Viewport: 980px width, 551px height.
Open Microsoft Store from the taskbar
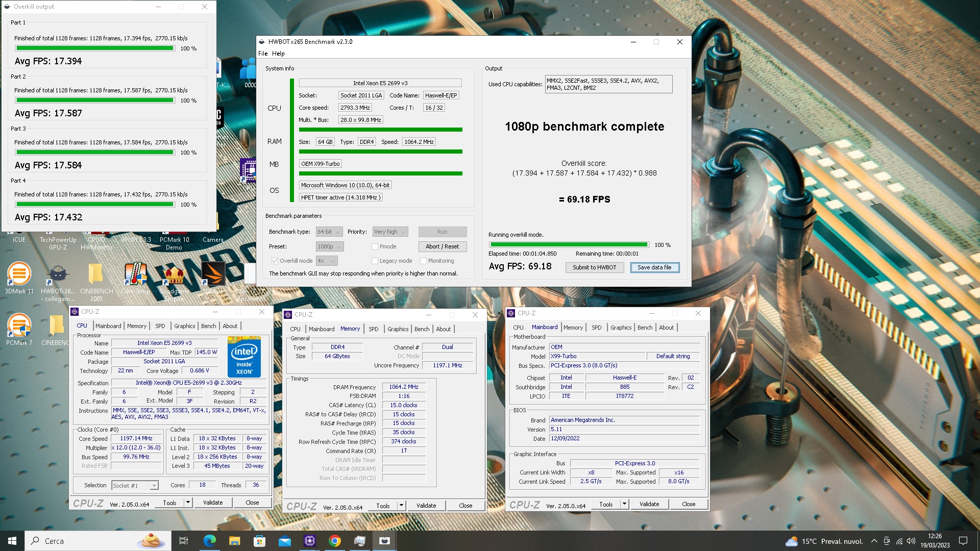(x=259, y=541)
